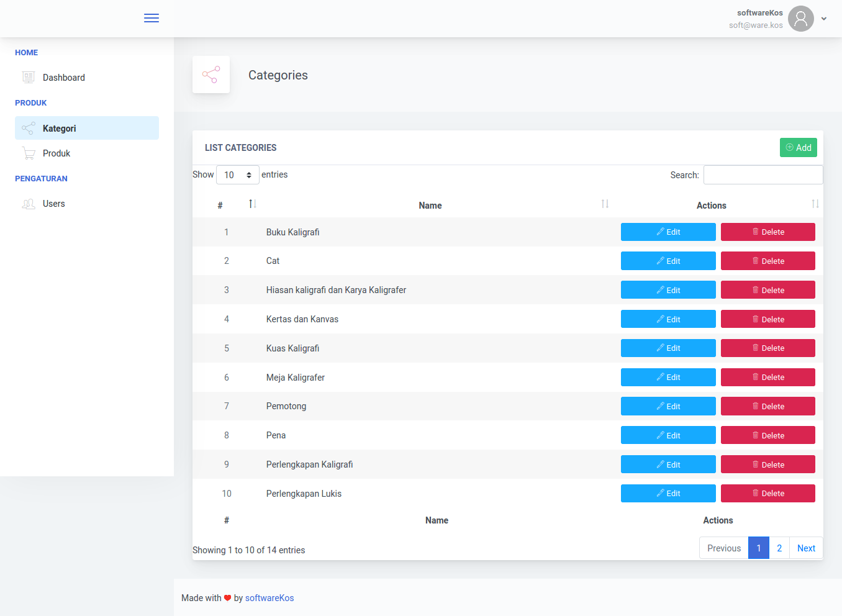Focus the Search input field

(763, 175)
